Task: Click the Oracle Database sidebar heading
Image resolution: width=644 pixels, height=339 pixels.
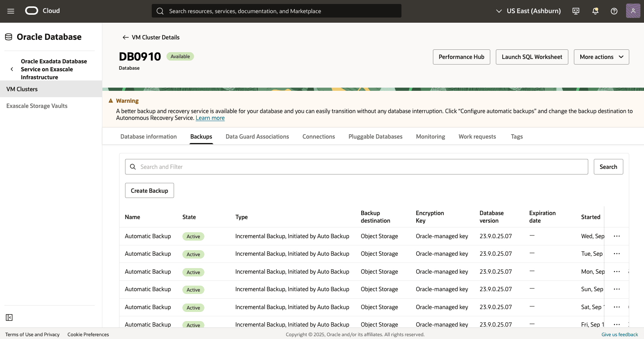Action: (x=49, y=37)
